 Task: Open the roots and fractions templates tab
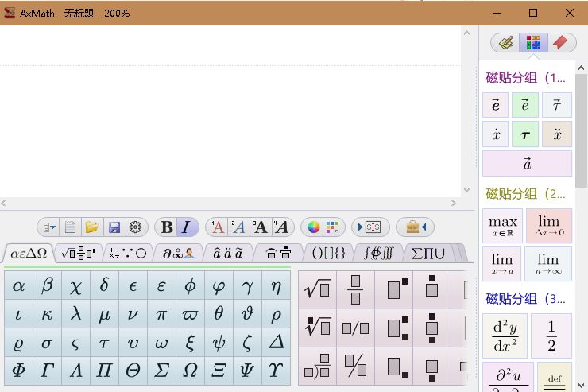(79, 254)
